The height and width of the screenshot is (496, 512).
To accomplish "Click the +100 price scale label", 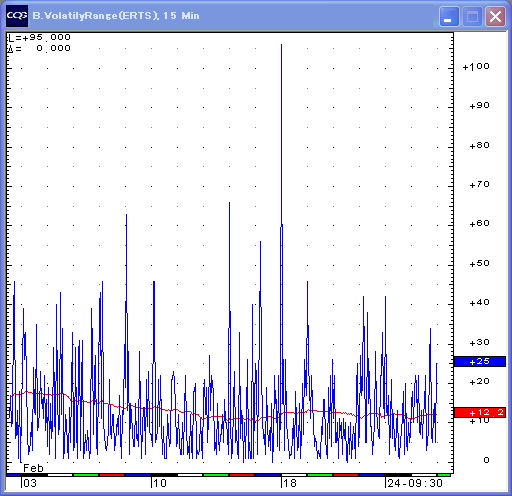I will tap(476, 67).
